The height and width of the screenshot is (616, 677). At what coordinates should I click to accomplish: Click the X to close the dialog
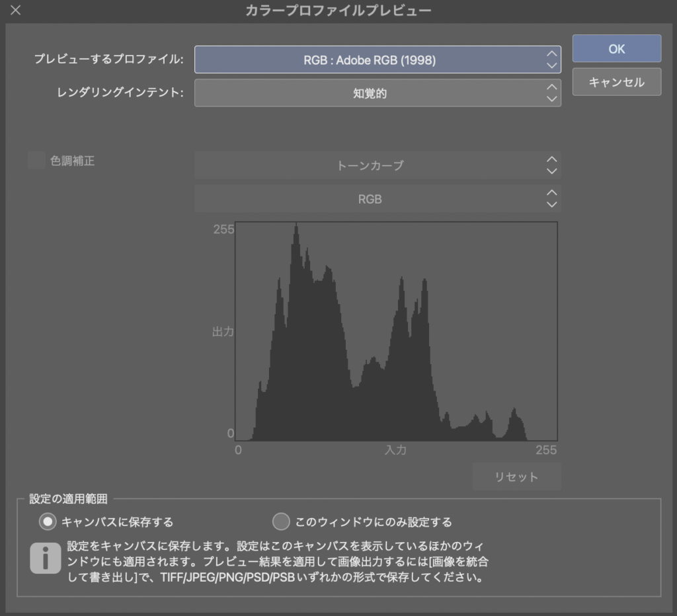click(x=15, y=10)
